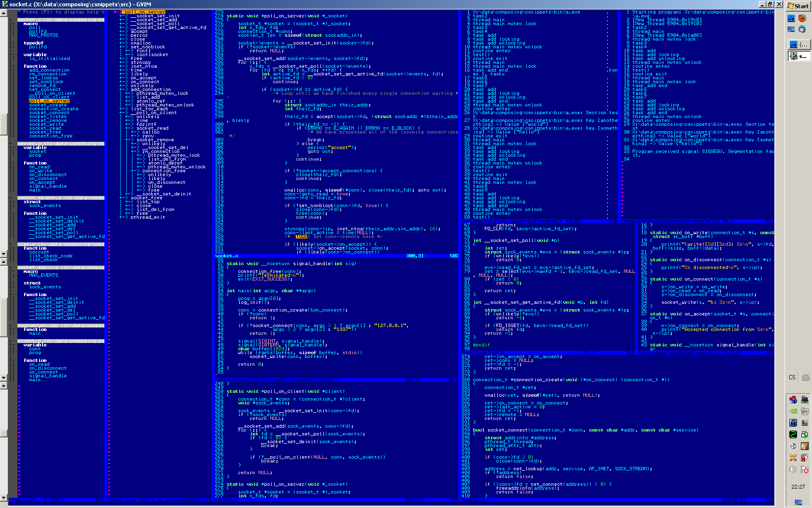The height and width of the screenshot is (508, 812).
Task: Select sock_events struct under socket_select.c
Action: (45, 206)
